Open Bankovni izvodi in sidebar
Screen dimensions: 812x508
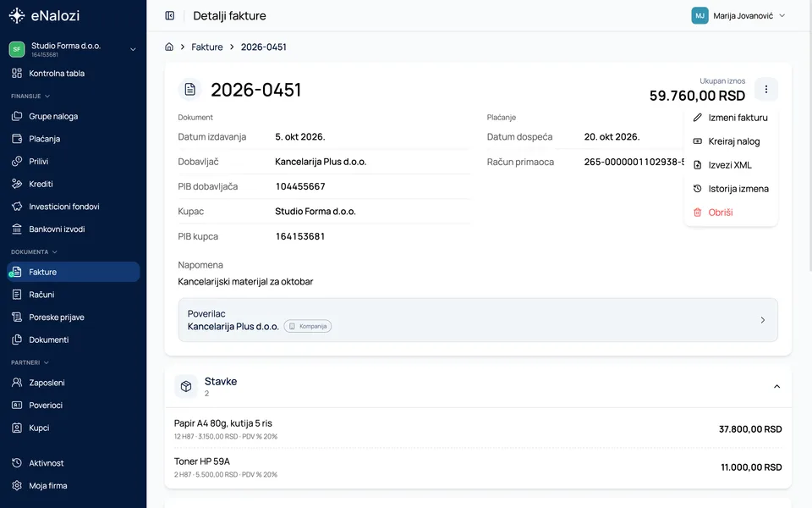pos(73,229)
